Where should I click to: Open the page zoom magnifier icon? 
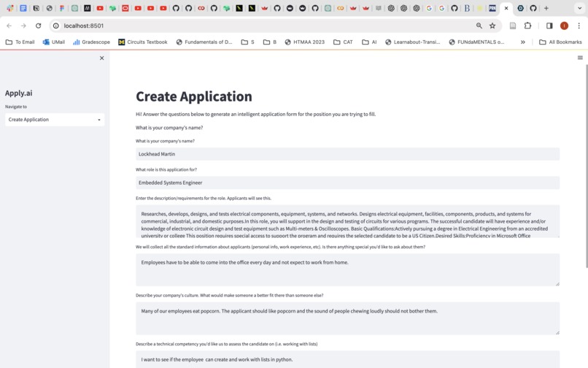479,26
